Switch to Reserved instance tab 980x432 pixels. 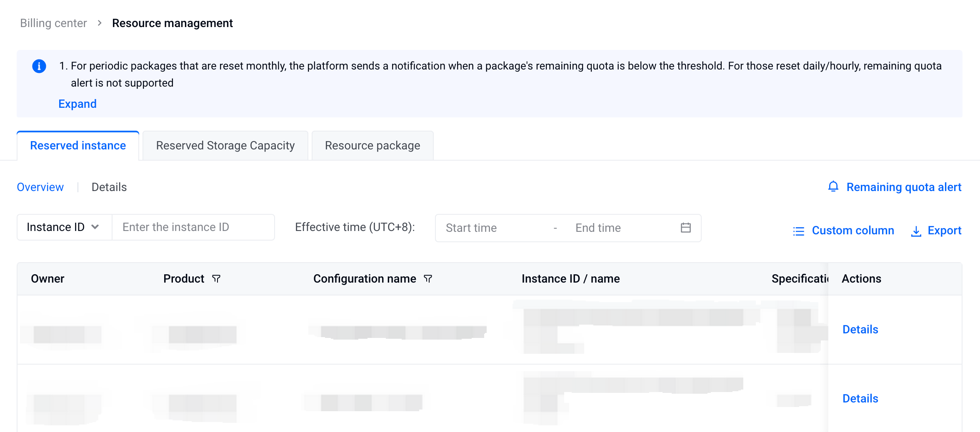click(78, 146)
